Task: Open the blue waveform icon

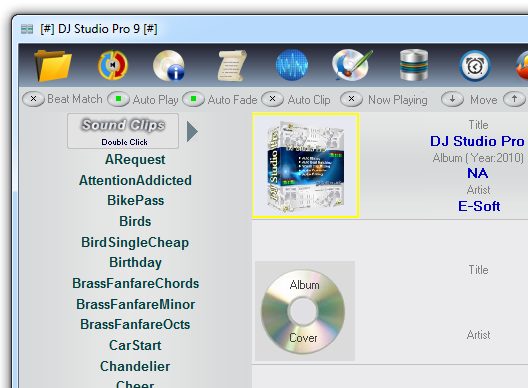Action: [292, 65]
